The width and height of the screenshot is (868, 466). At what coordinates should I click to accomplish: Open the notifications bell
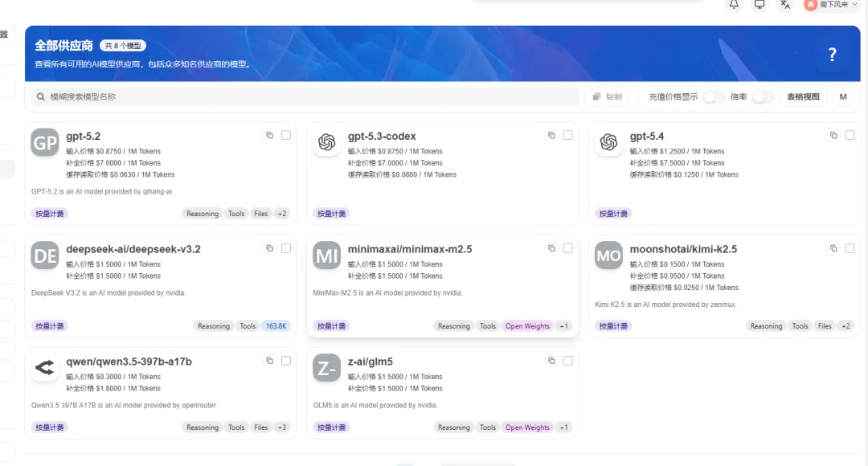[734, 5]
